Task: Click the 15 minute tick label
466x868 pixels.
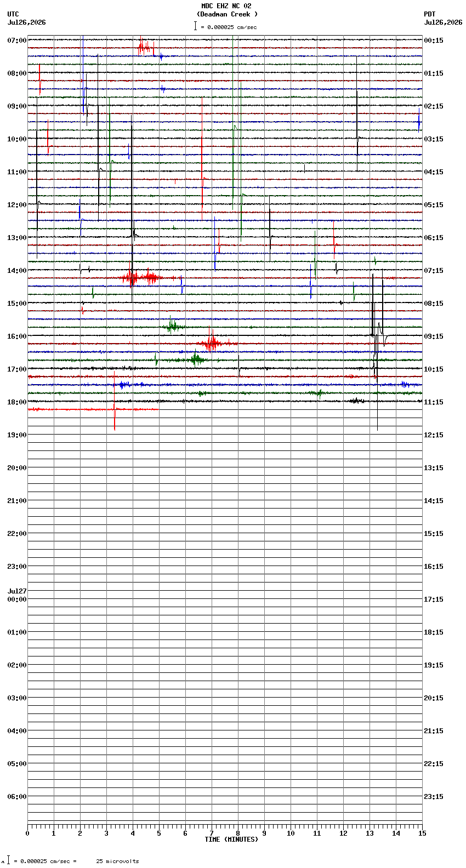Action: tap(422, 833)
